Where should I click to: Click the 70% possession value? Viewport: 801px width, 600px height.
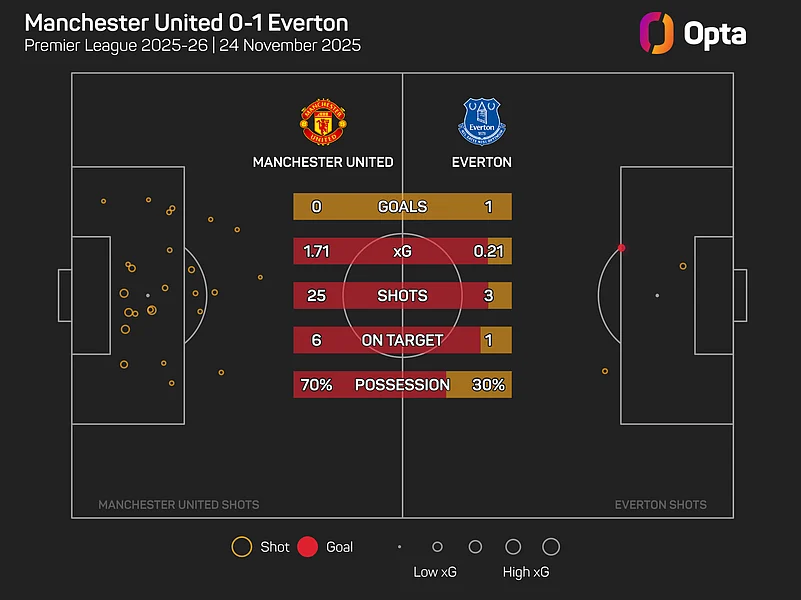coord(316,385)
